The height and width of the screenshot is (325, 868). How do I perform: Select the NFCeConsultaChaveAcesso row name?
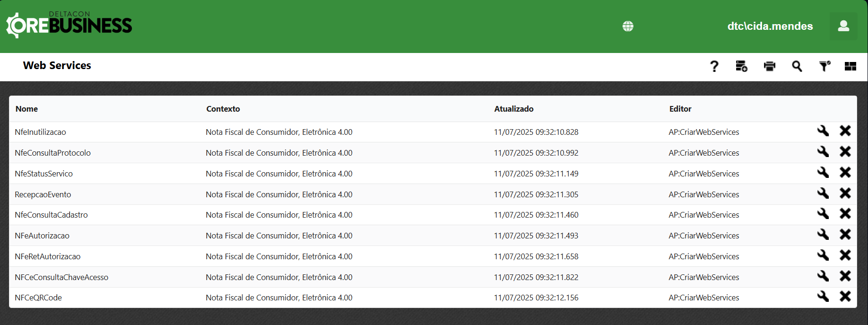pos(61,277)
